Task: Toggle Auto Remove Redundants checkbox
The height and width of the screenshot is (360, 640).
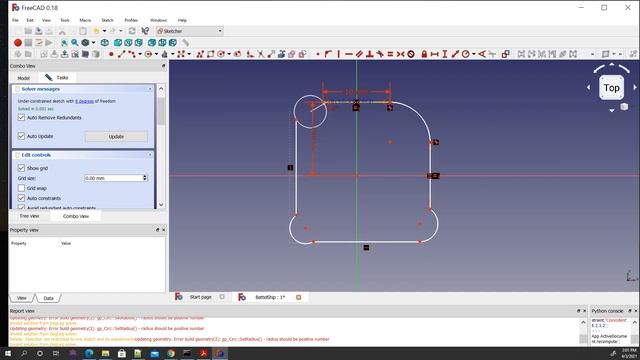Action: pos(21,118)
